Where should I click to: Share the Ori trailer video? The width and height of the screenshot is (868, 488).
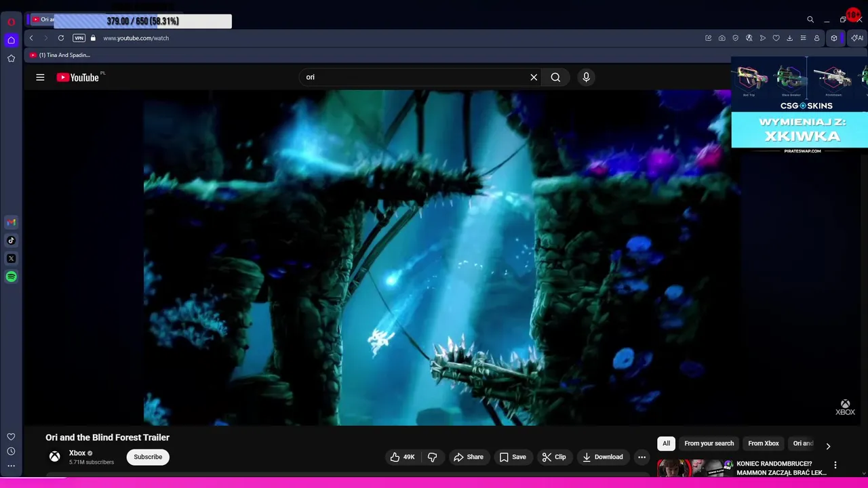(469, 457)
